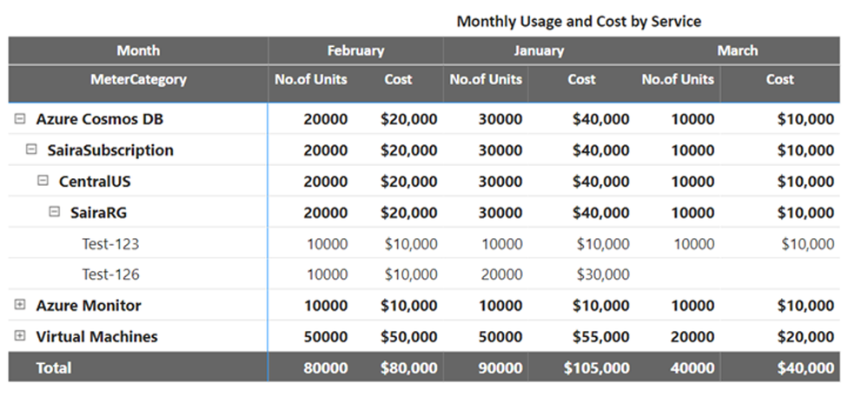868x397 pixels.
Task: Click March's Cost column header
Action: point(779,79)
